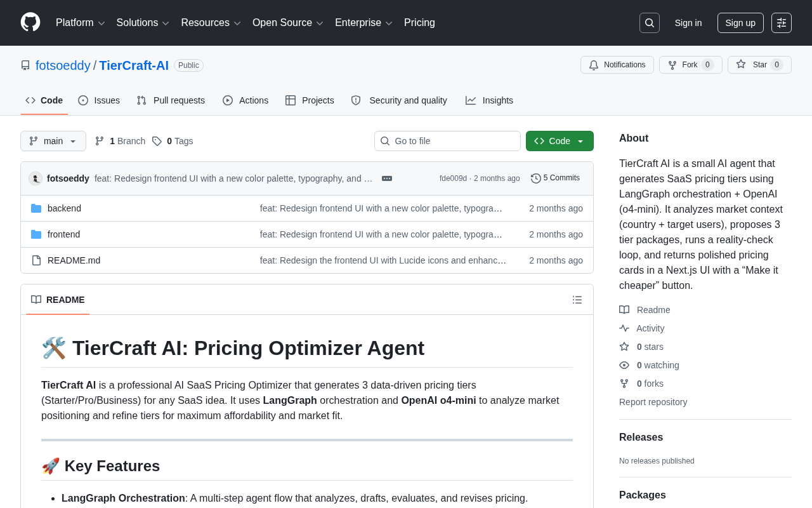This screenshot has height=508, width=812.
Task: Open the README.md file name
Action: click(x=74, y=260)
